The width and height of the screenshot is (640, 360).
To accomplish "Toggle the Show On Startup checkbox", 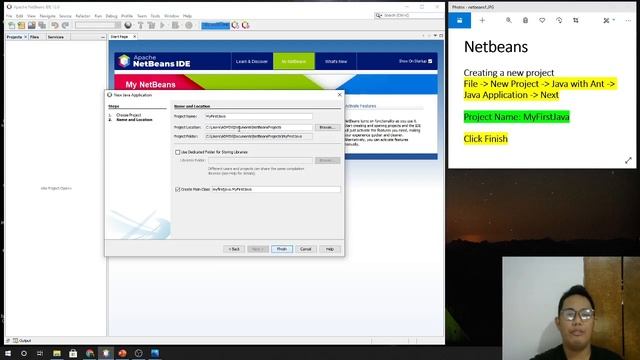I will (x=430, y=61).
